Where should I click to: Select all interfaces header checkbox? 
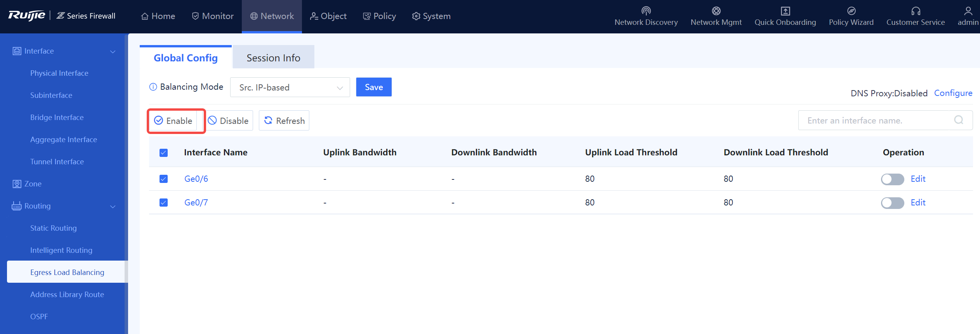tap(163, 153)
